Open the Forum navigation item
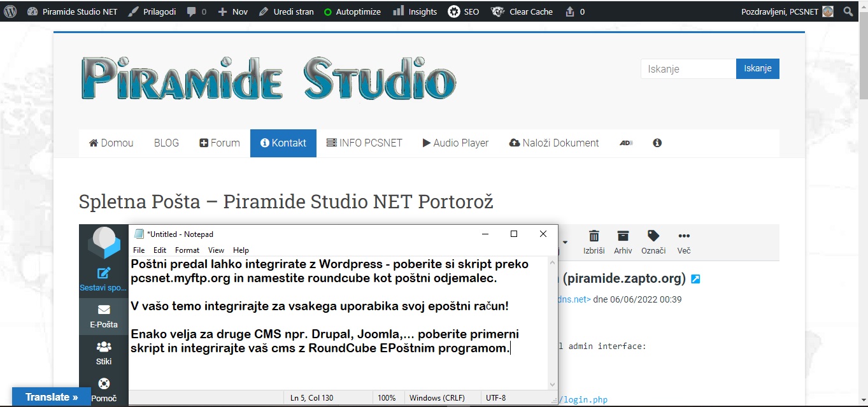Image resolution: width=868 pixels, height=407 pixels. (220, 143)
